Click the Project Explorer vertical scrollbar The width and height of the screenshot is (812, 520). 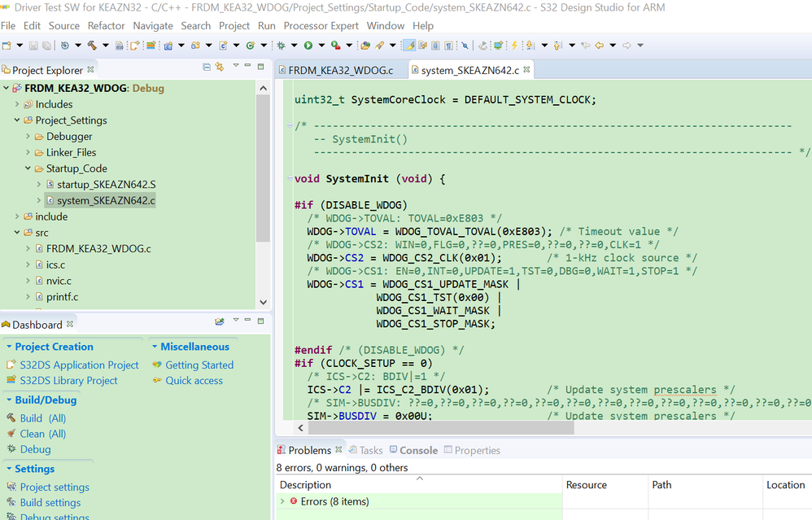click(x=263, y=163)
